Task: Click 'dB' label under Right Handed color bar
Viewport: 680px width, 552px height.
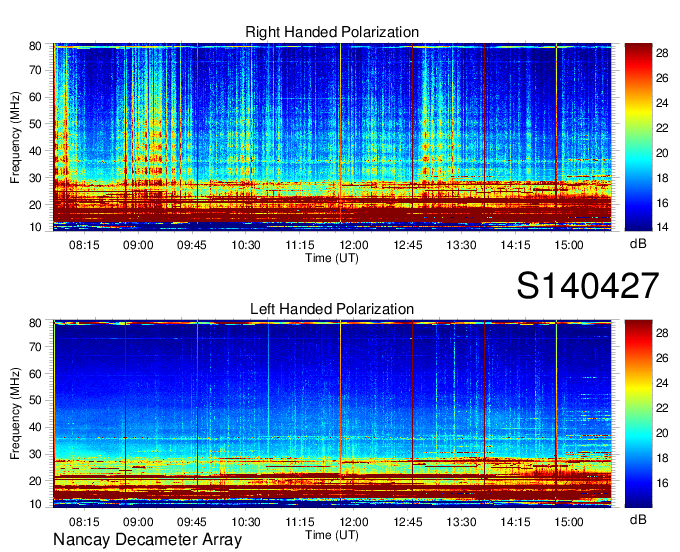Action: 638,244
